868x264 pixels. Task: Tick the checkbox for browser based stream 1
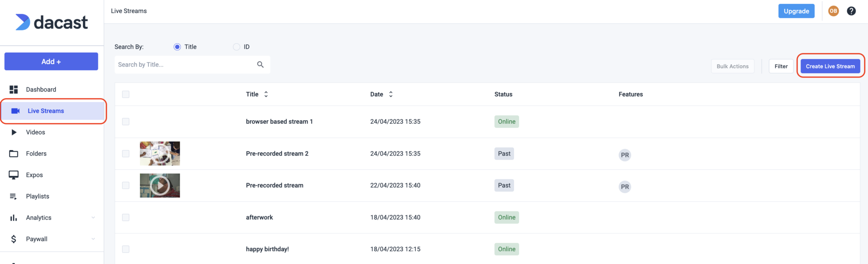(x=125, y=122)
